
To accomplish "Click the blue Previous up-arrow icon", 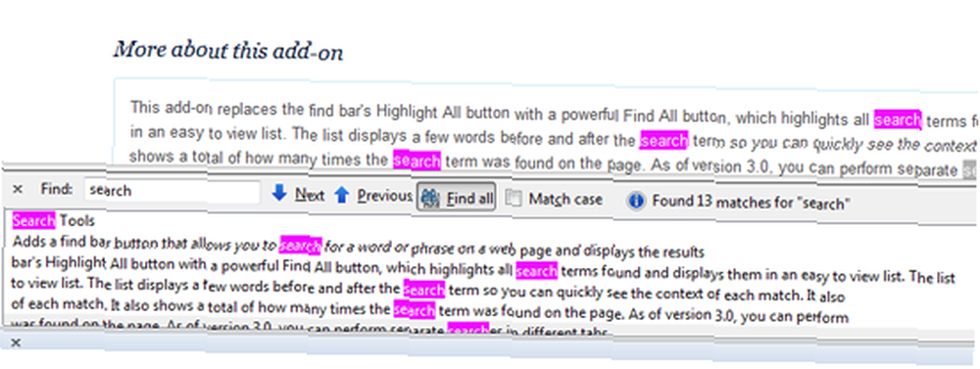I will tap(341, 196).
